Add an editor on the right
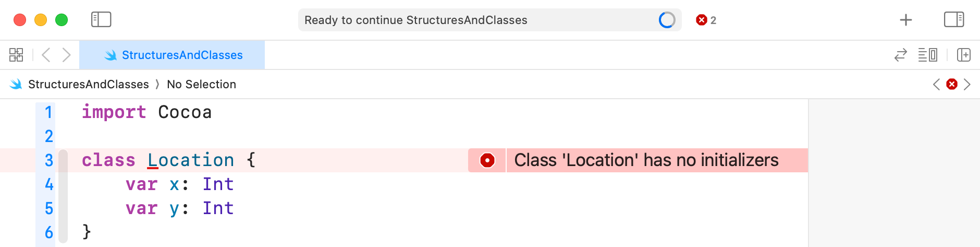 [x=963, y=55]
